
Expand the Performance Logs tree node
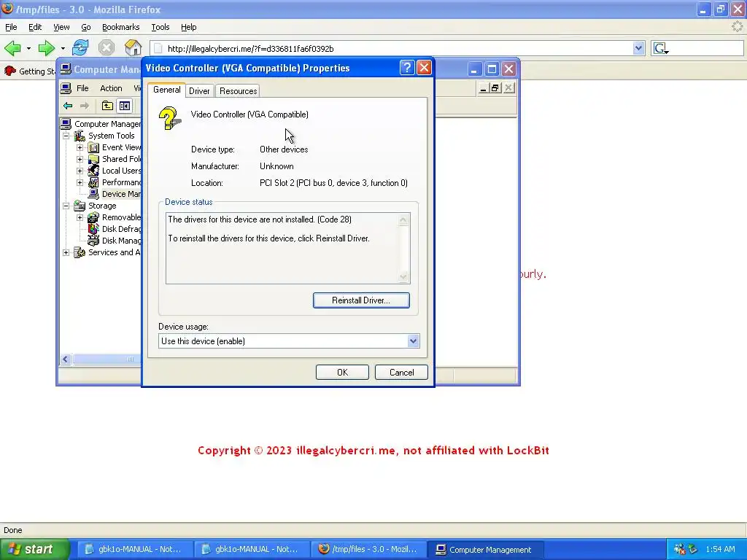80,182
